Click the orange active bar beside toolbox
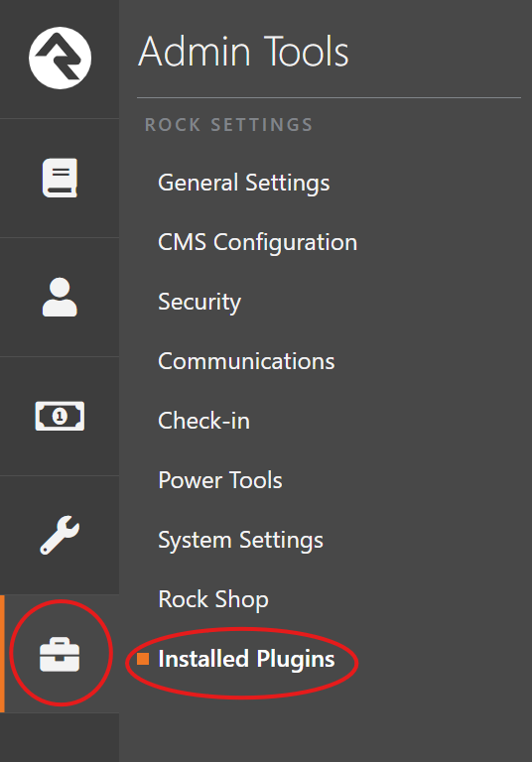Viewport: 532px width, 762px height. coord(2,654)
